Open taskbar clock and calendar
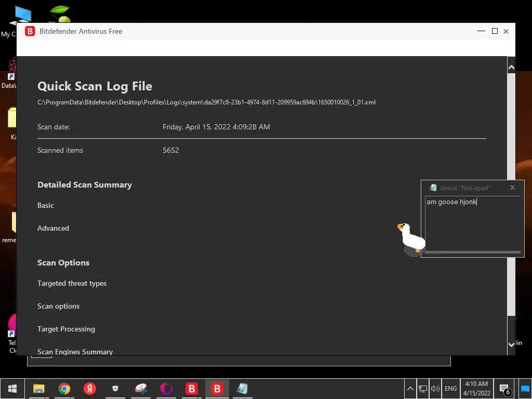The image size is (532, 399). (476, 389)
